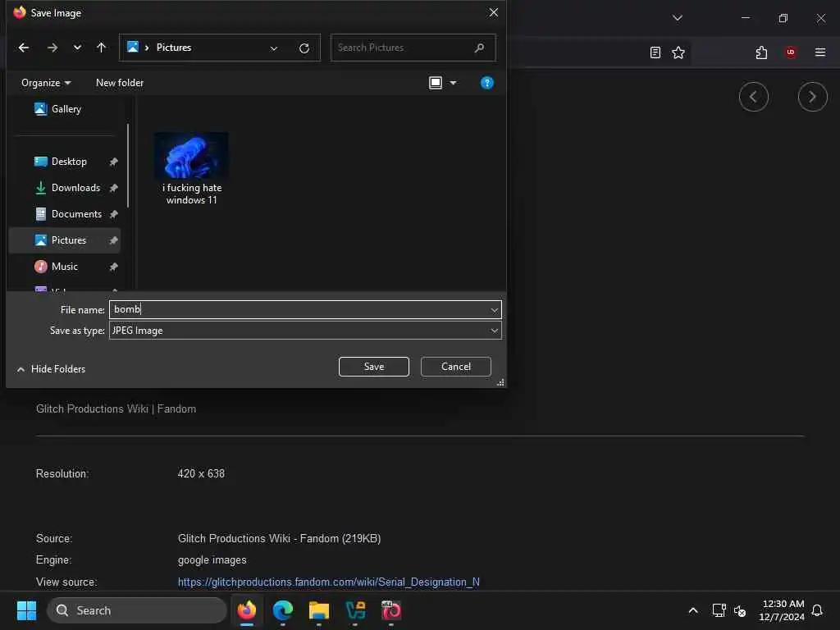This screenshot has width=840, height=630.
Task: Go forward in Save Image dialog
Action: [52, 48]
